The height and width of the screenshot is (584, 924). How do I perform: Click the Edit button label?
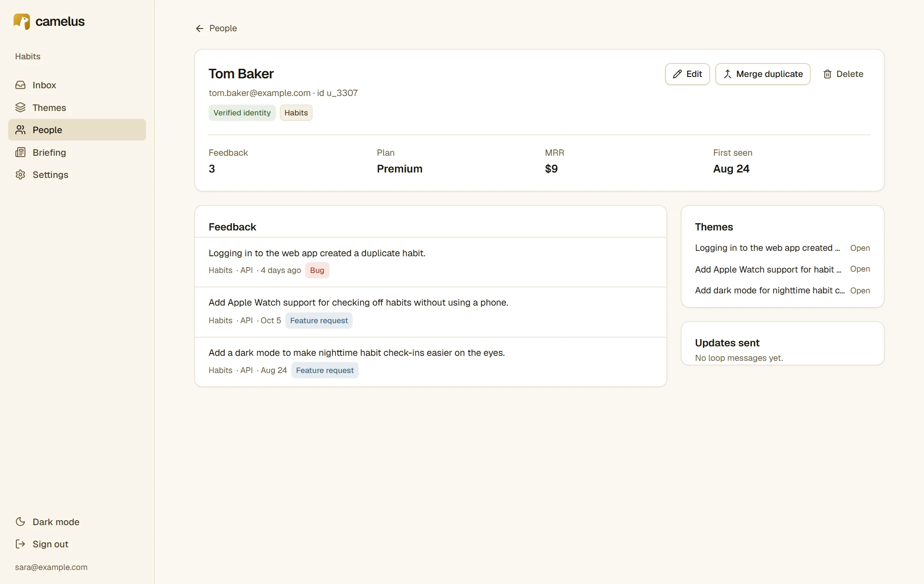click(694, 74)
